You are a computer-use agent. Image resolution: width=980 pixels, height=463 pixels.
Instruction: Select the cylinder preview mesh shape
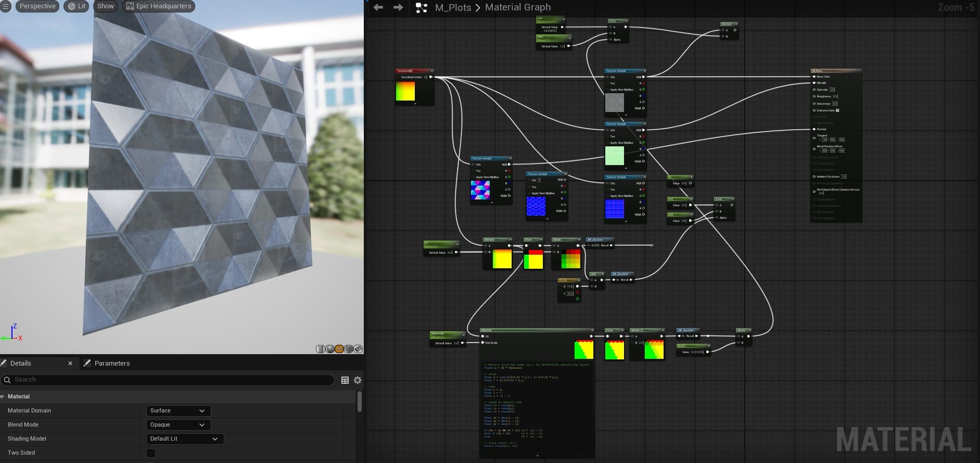coord(320,349)
